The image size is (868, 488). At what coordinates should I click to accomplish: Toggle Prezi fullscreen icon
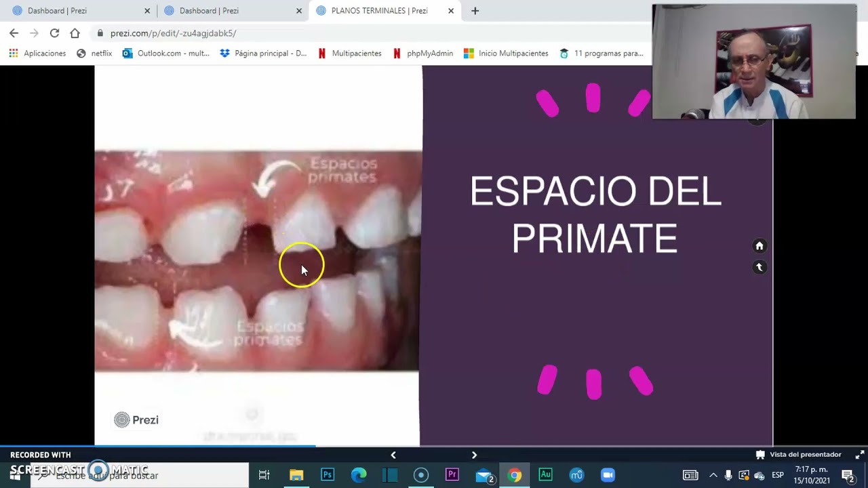pyautogui.click(x=860, y=455)
